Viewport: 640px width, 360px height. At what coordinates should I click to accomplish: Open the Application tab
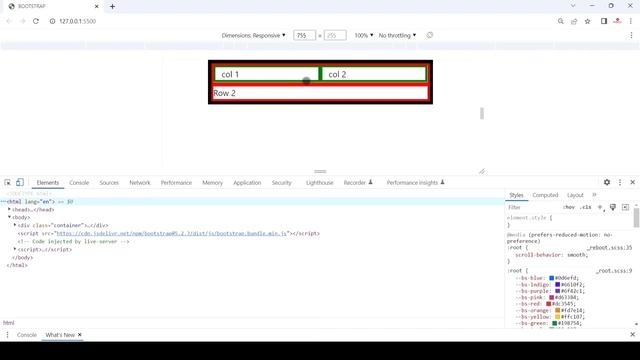tap(247, 182)
